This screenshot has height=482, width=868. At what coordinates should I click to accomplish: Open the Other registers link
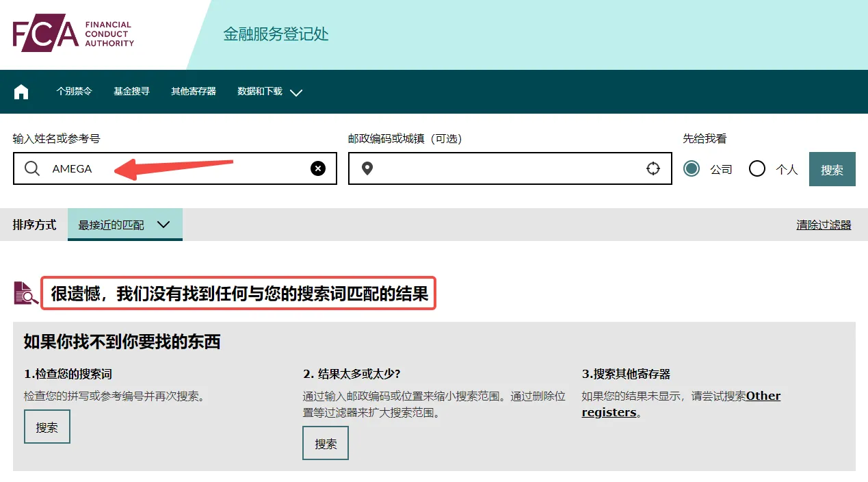[681, 404]
